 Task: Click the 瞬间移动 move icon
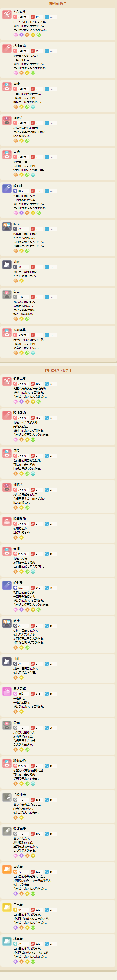click(x=7, y=522)
